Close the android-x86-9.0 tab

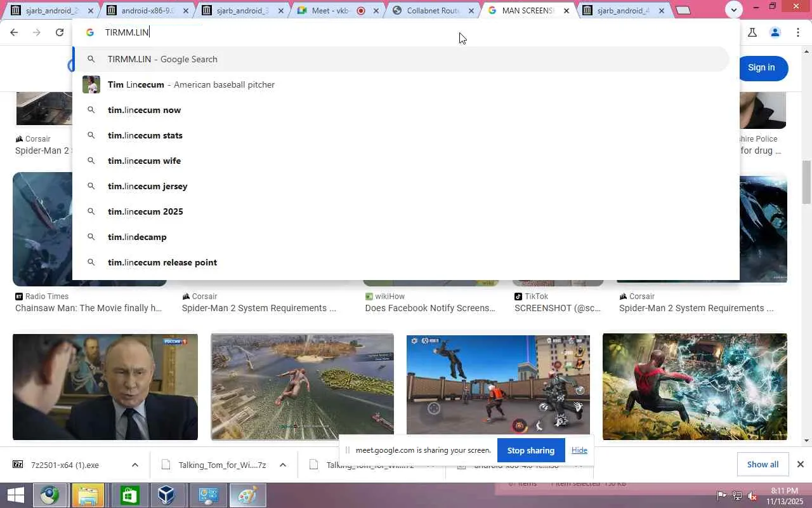pos(186,11)
